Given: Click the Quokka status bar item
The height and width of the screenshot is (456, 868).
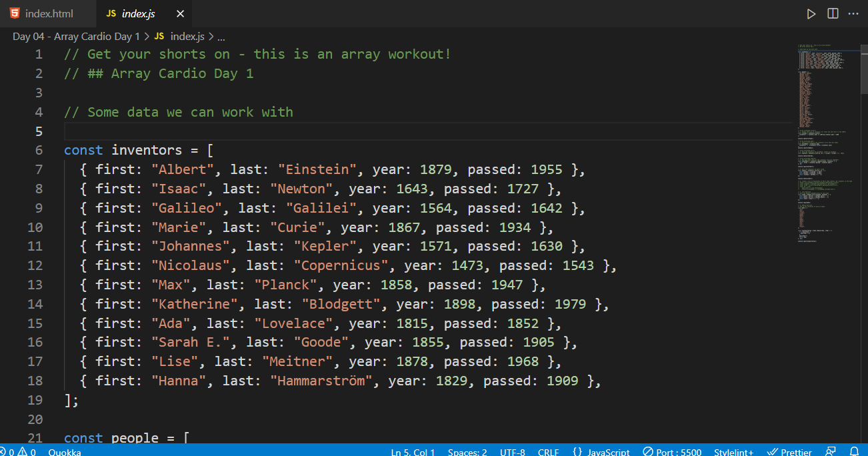Looking at the screenshot, I should 65,451.
